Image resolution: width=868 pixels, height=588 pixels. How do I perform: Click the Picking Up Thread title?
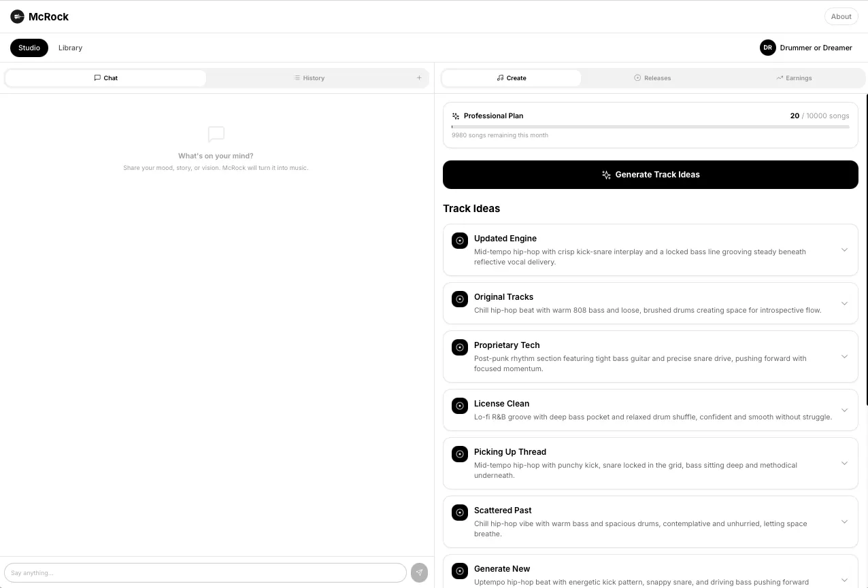[x=510, y=452]
